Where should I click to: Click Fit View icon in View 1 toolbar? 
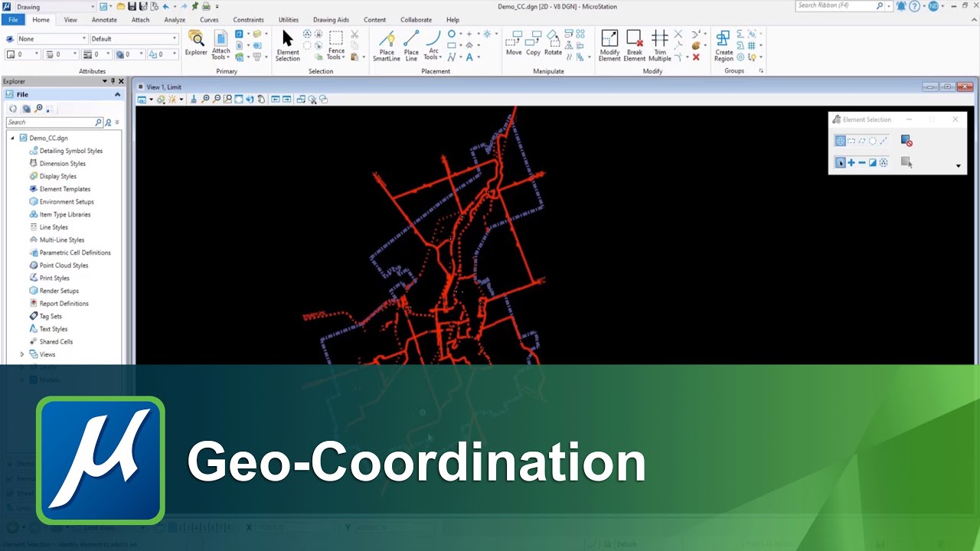(239, 99)
